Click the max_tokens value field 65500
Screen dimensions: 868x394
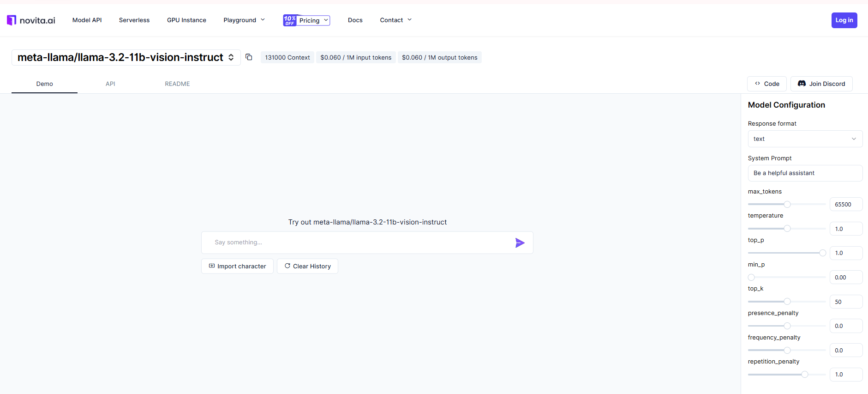coord(846,204)
